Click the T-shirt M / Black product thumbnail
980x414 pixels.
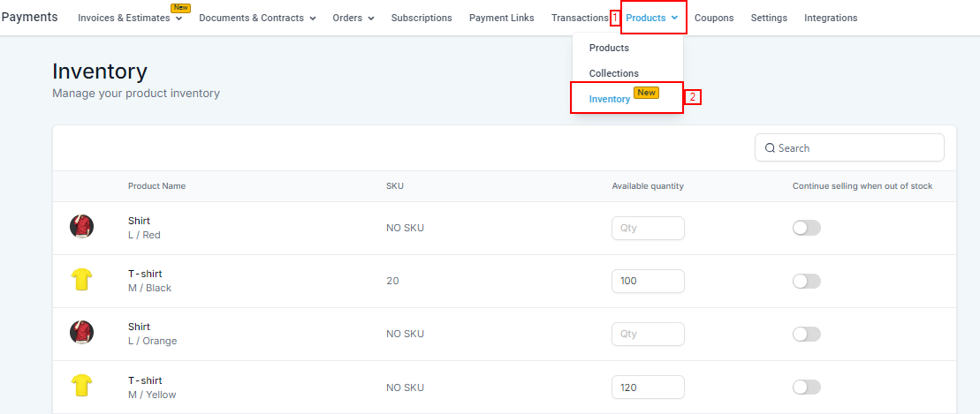pyautogui.click(x=82, y=280)
